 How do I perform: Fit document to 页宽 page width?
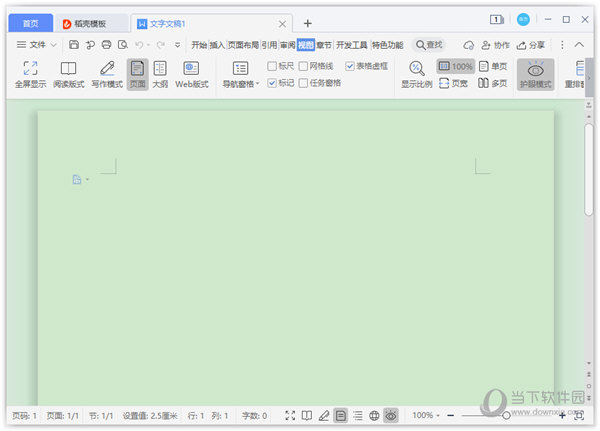453,83
